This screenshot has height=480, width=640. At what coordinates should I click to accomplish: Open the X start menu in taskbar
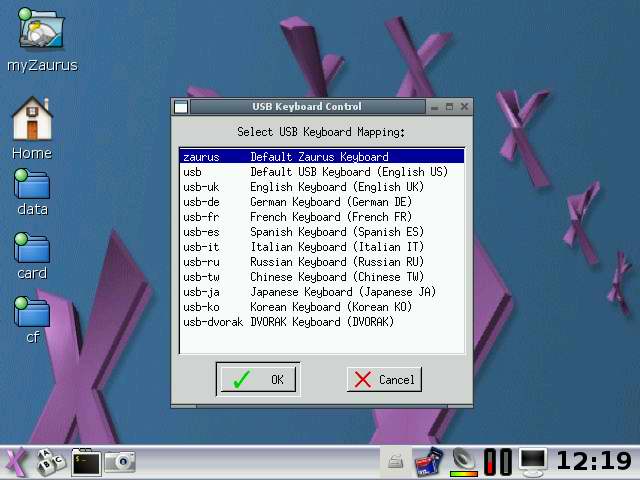click(x=15, y=461)
